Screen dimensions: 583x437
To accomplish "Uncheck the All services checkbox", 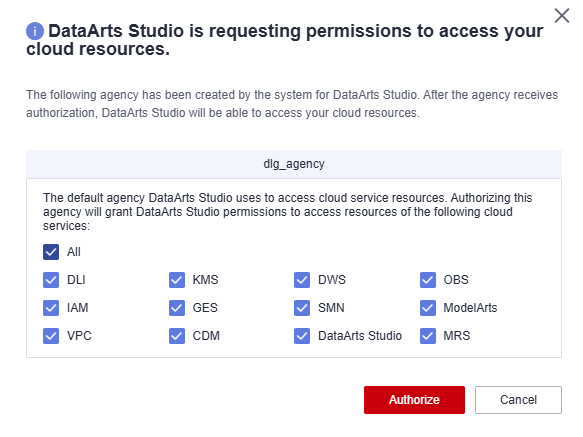I will (x=51, y=252).
